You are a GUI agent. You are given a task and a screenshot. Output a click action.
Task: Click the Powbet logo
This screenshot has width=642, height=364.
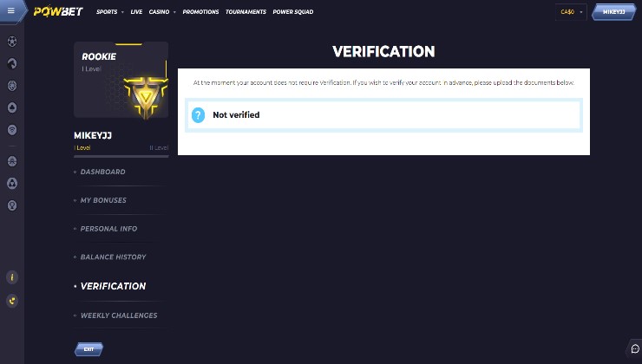pyautogui.click(x=58, y=11)
